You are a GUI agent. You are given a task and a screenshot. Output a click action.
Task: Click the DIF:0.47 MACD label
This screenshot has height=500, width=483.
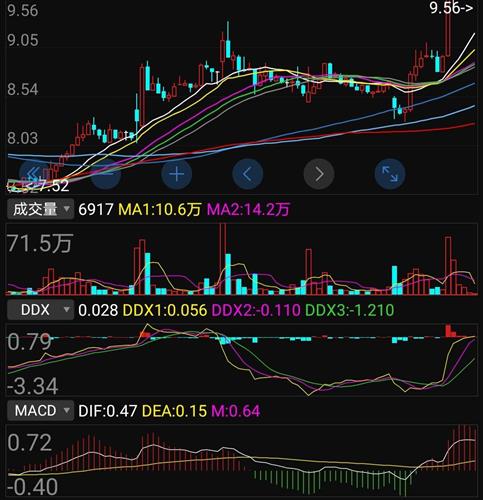(x=108, y=411)
